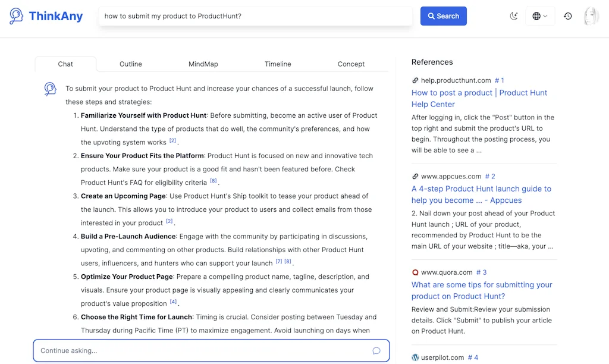609x364 pixels.
Task: Click the chat bubble icon in the ask box
Action: (376, 350)
